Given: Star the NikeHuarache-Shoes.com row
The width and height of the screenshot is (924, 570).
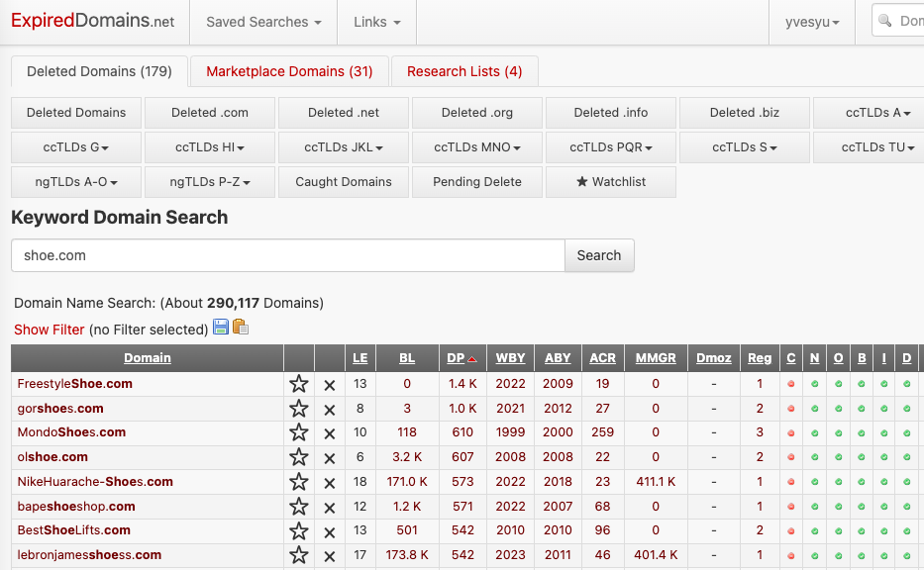Looking at the screenshot, I should click(x=299, y=482).
